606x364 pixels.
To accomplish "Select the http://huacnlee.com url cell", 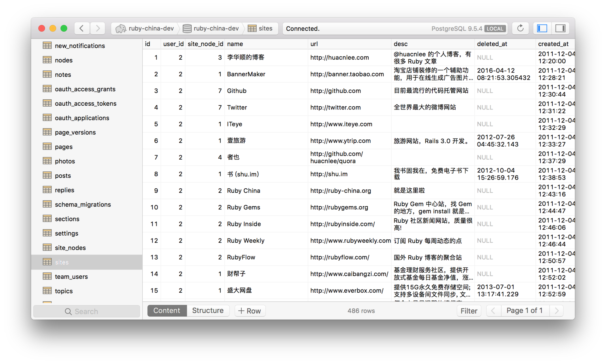I will click(x=349, y=57).
